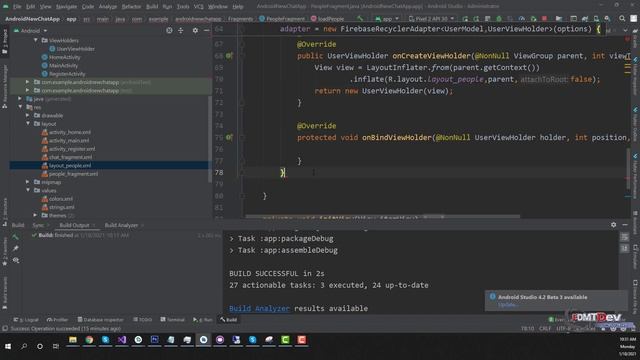Image resolution: width=640 pixels, height=360 pixels.
Task: Open layout_people.xml in the project tree
Action: [70, 165]
